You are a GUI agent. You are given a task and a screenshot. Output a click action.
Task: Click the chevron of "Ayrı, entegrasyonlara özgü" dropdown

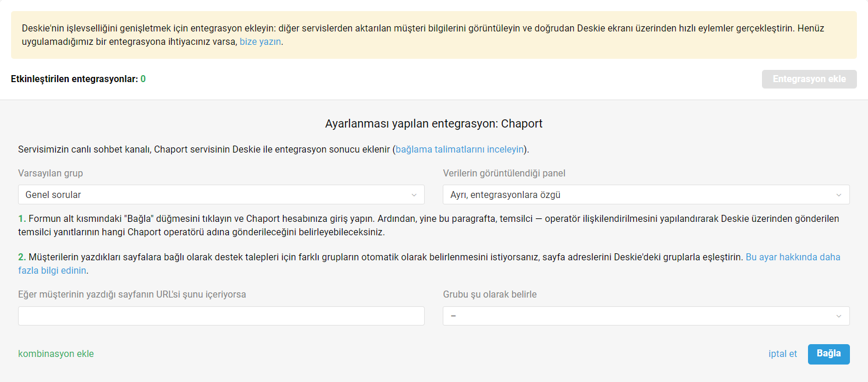pos(839,195)
